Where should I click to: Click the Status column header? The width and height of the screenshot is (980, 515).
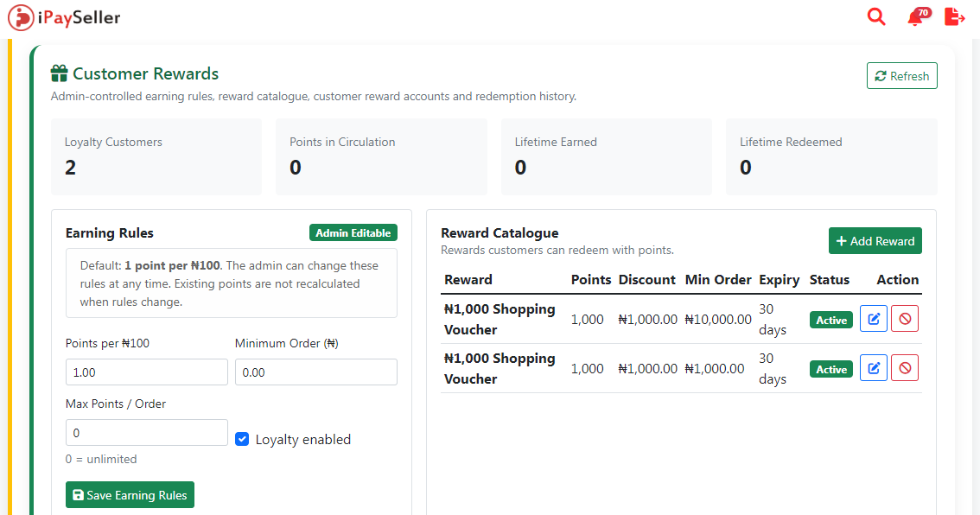pos(830,279)
